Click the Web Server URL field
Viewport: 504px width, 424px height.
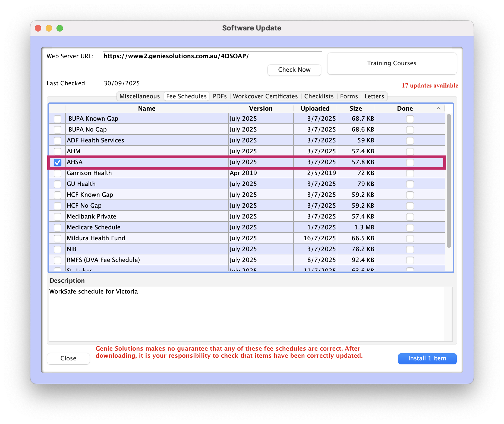tap(212, 56)
